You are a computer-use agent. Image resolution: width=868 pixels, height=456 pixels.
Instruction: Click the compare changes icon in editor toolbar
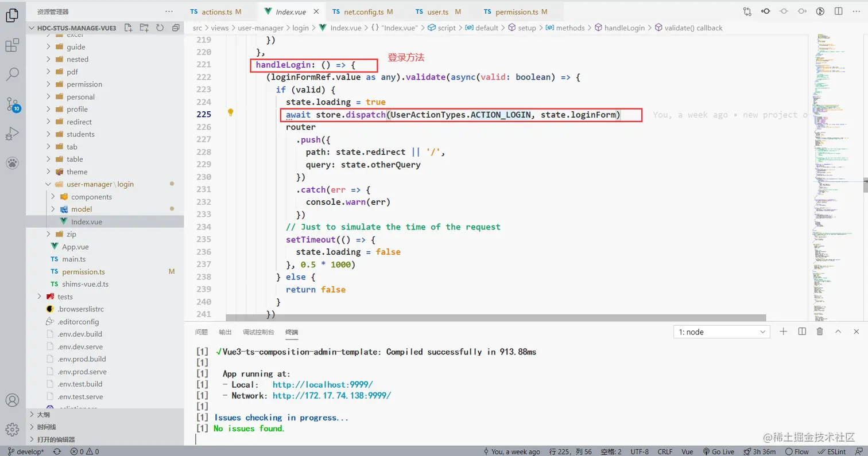pyautogui.click(x=747, y=11)
